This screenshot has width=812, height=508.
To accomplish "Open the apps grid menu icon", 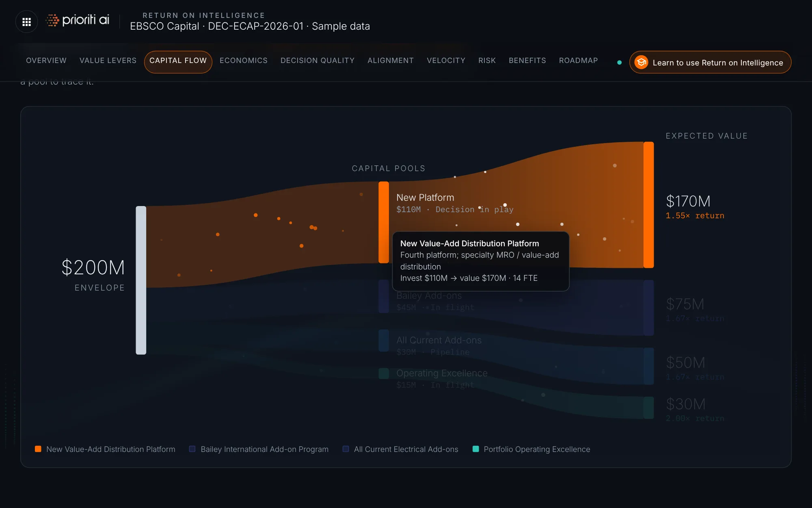I will 26,22.
